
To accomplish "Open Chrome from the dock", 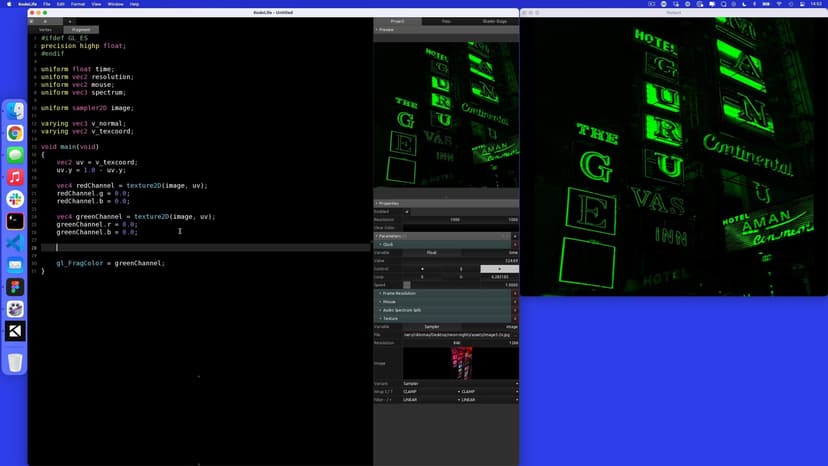I will 15,133.
